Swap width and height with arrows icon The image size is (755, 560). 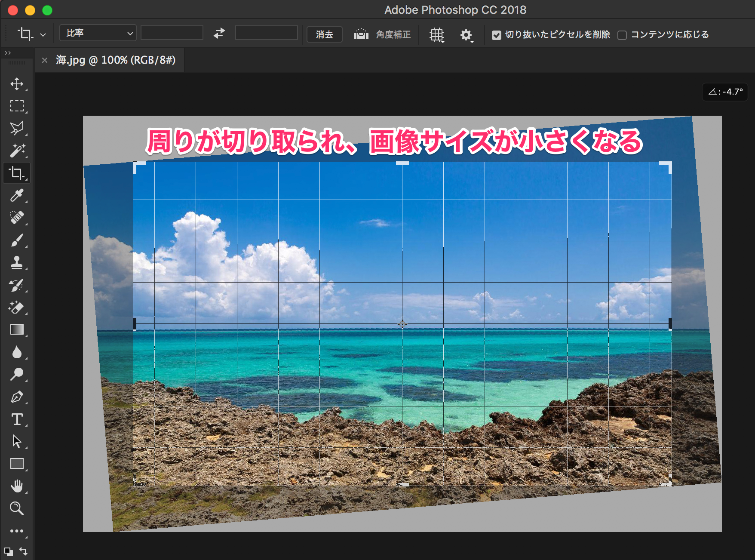[219, 34]
